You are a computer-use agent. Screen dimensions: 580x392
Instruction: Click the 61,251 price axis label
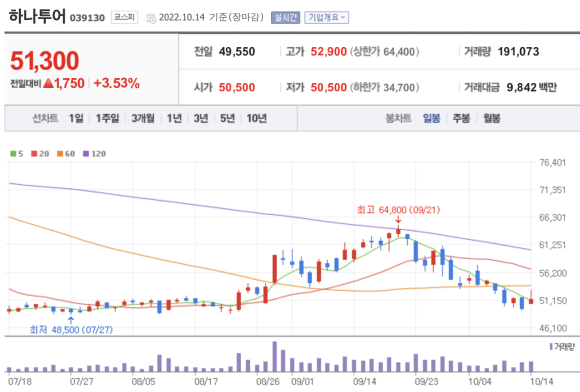pyautogui.click(x=553, y=245)
